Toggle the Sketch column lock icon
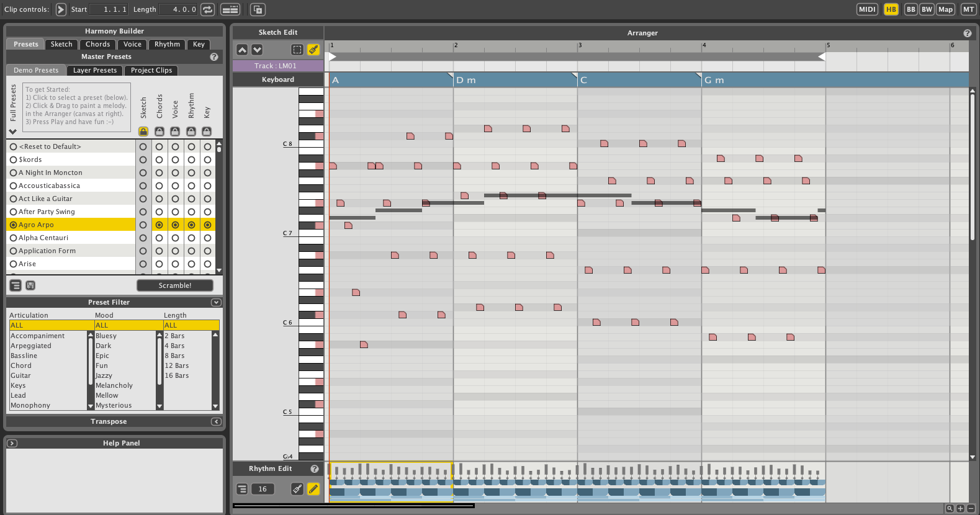980x515 pixels. click(143, 132)
